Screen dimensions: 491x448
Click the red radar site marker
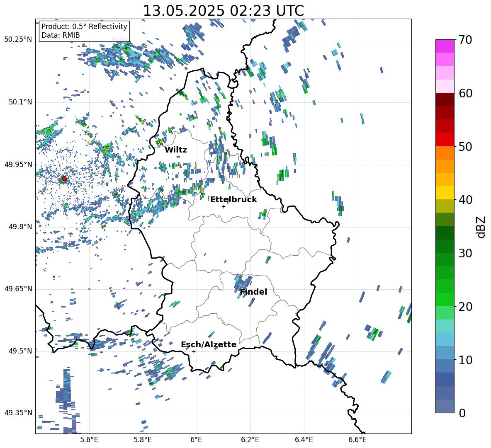(64, 179)
